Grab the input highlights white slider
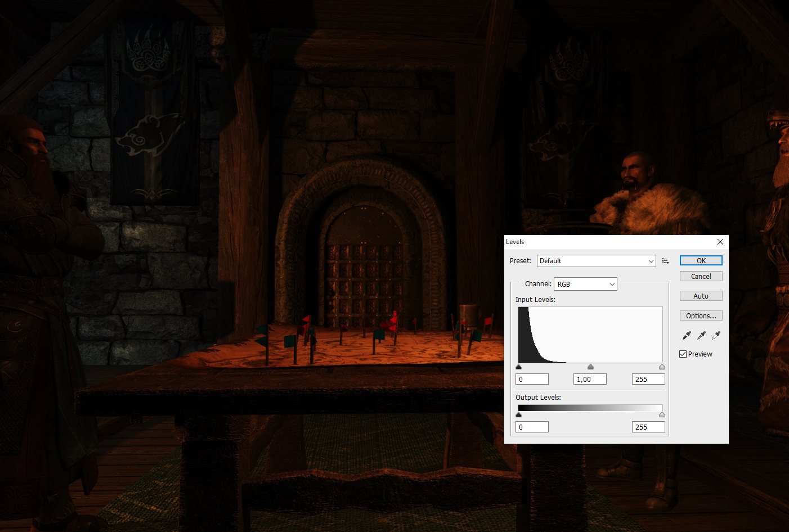Viewport: 789px width, 532px height. point(662,367)
